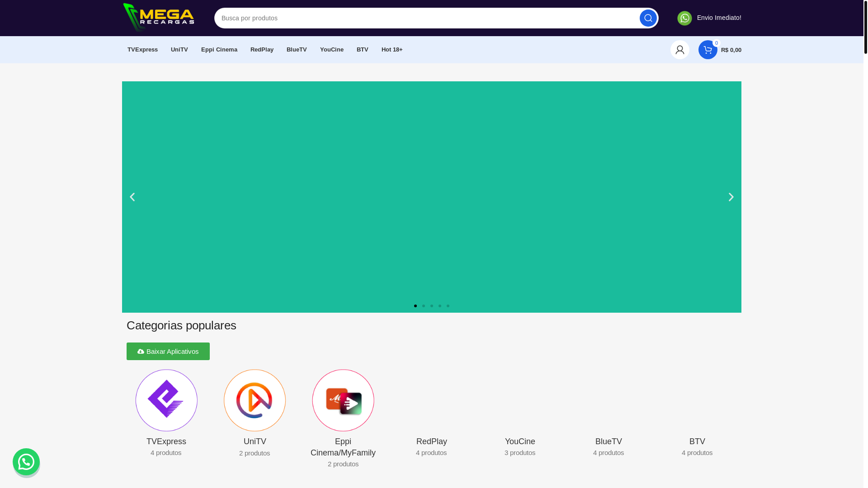Open the RedPlay menu item
Screen dimensions: 868x488
262,50
